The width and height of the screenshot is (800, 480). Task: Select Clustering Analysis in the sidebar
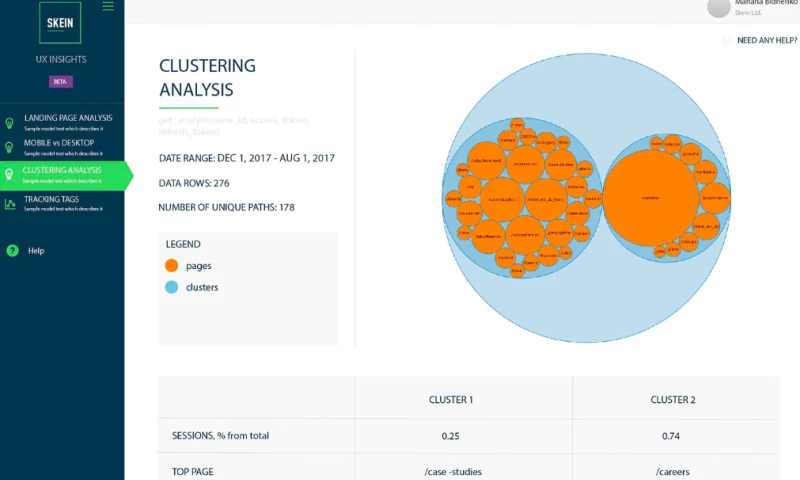62,171
